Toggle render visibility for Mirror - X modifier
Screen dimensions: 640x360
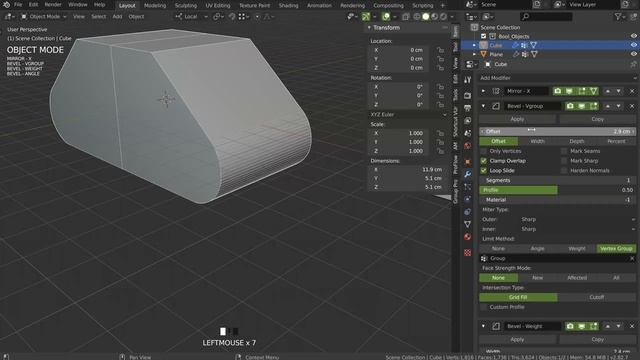click(x=558, y=91)
